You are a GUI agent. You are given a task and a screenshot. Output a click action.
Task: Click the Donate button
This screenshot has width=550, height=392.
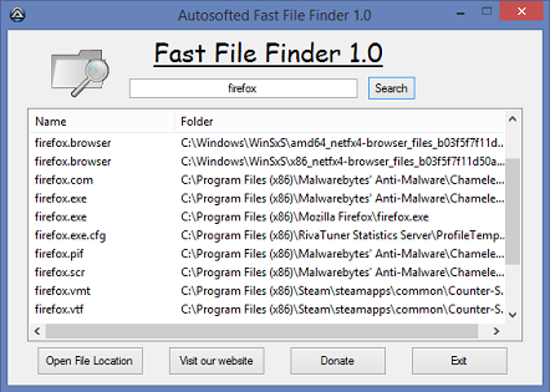tap(338, 361)
